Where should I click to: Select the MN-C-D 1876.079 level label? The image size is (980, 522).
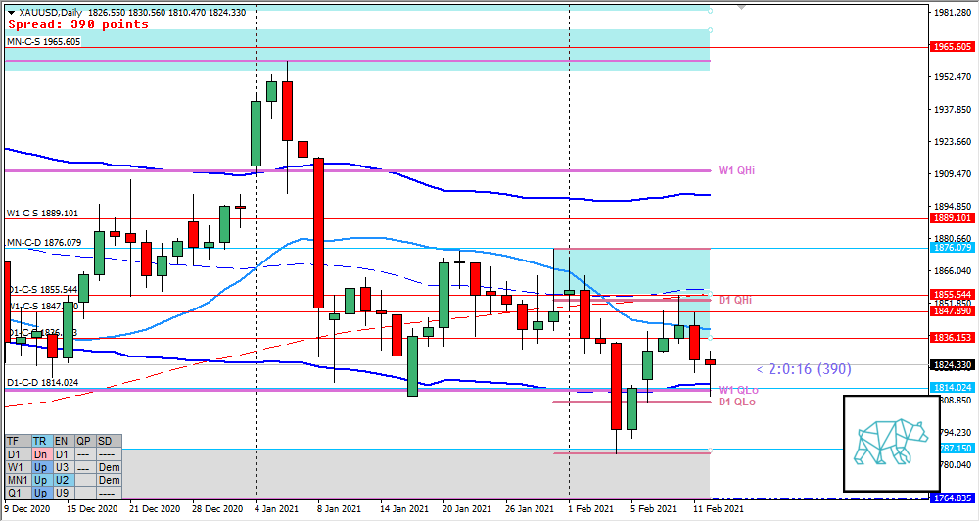pos(45,242)
